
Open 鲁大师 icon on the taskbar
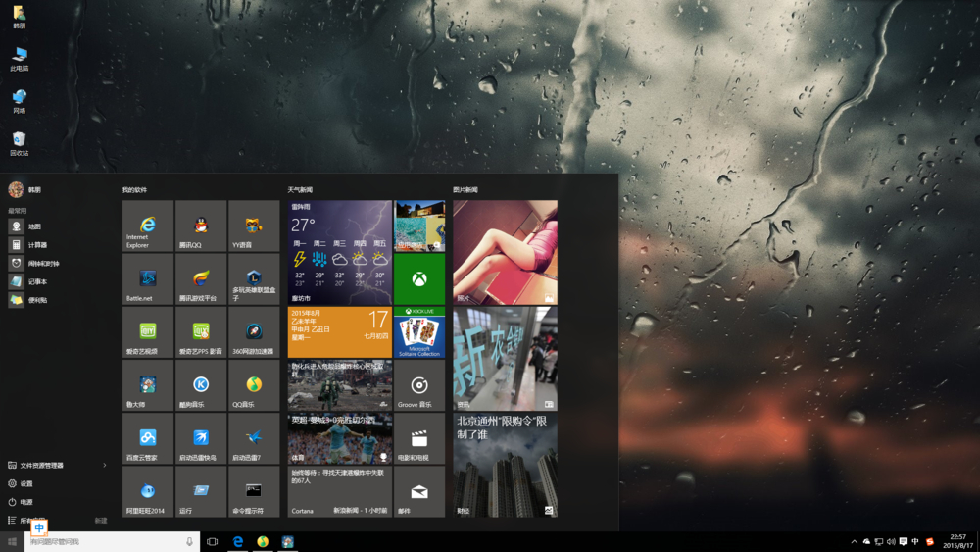tap(287, 542)
